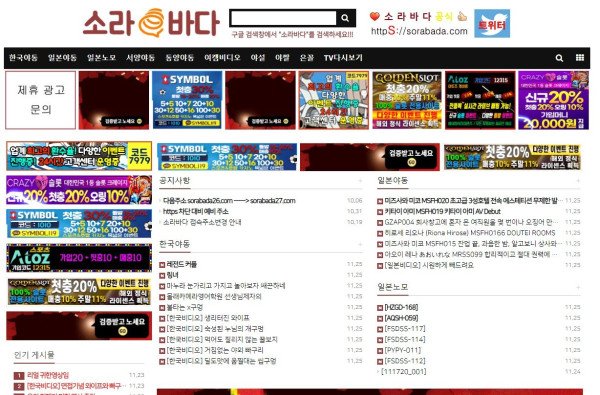
Task: Click the magnifier button beside the top search box
Action: click(x=345, y=18)
